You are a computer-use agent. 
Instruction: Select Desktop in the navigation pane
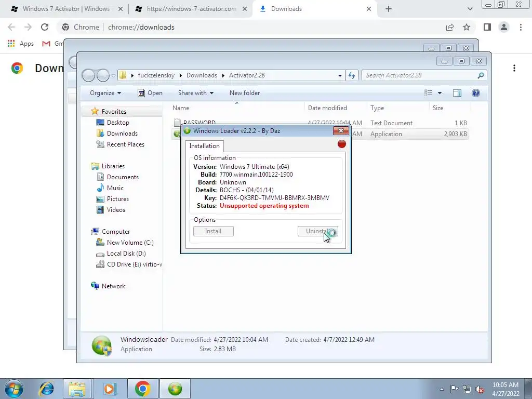(x=118, y=123)
